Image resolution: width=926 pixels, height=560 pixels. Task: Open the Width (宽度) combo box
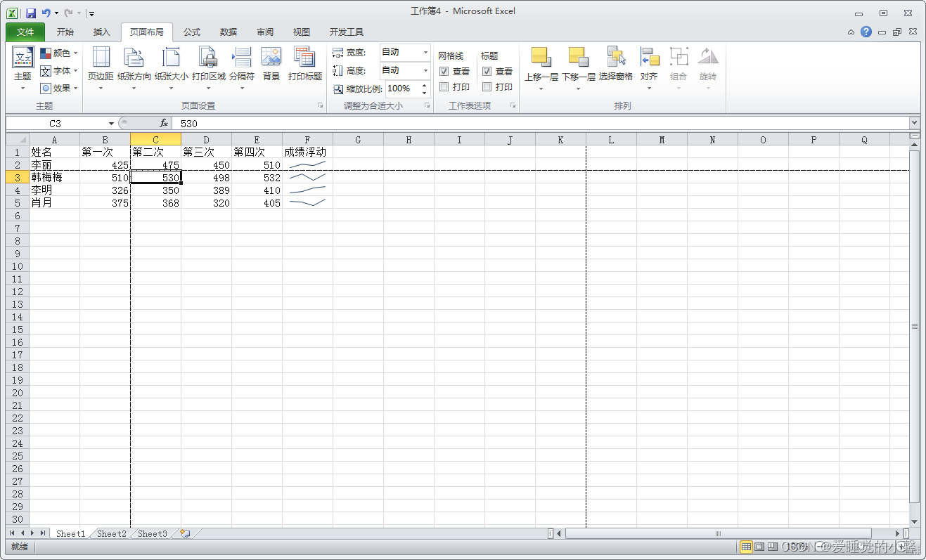tap(405, 53)
